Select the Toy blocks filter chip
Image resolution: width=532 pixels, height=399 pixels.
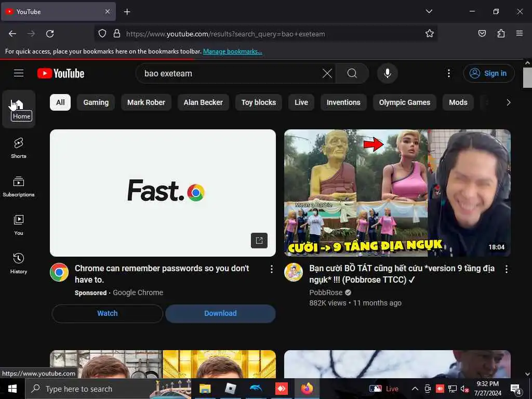click(259, 102)
